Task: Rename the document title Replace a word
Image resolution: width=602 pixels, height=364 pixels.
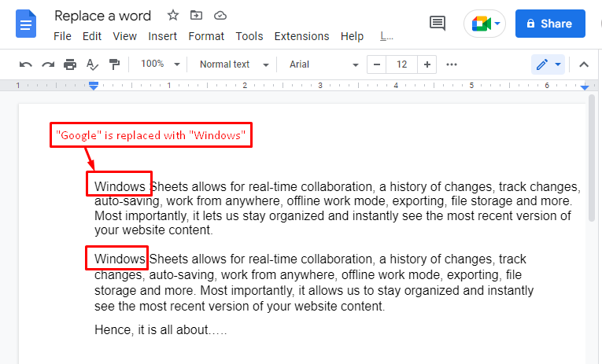Action: coord(102,16)
